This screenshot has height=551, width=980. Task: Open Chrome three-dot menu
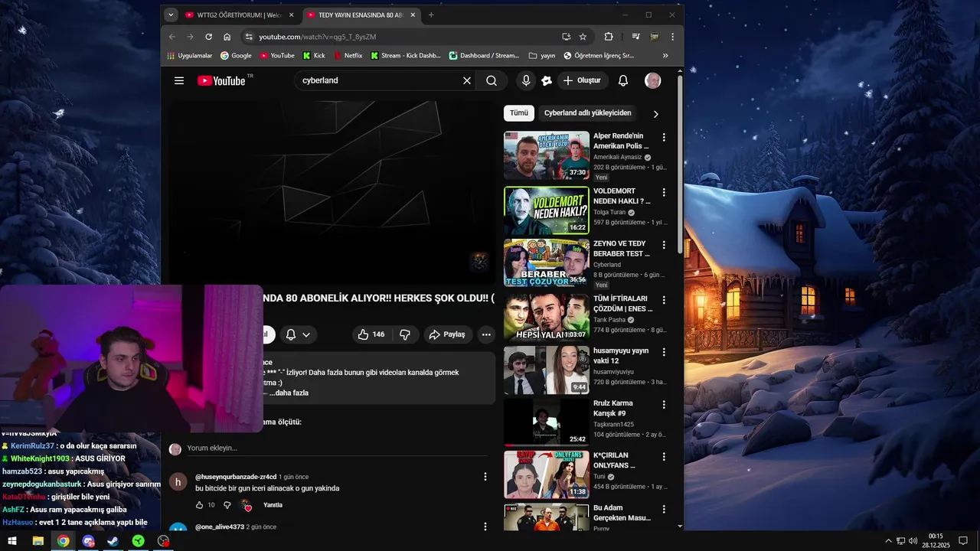click(672, 37)
